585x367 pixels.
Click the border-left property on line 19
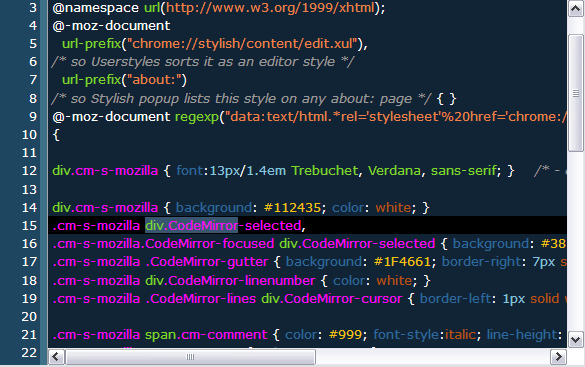click(455, 299)
